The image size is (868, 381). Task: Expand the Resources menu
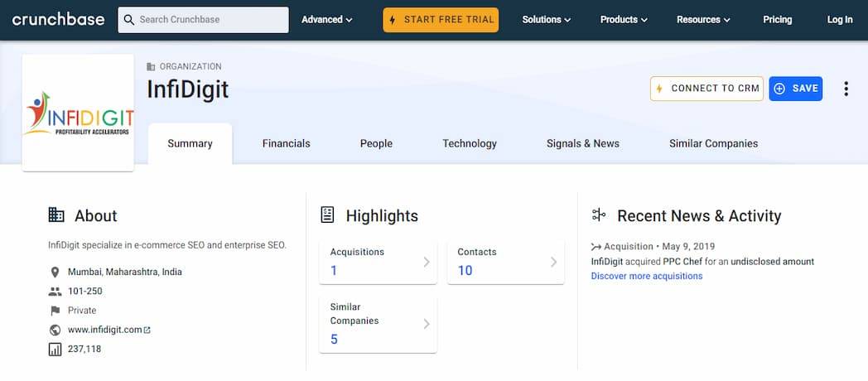tap(703, 20)
